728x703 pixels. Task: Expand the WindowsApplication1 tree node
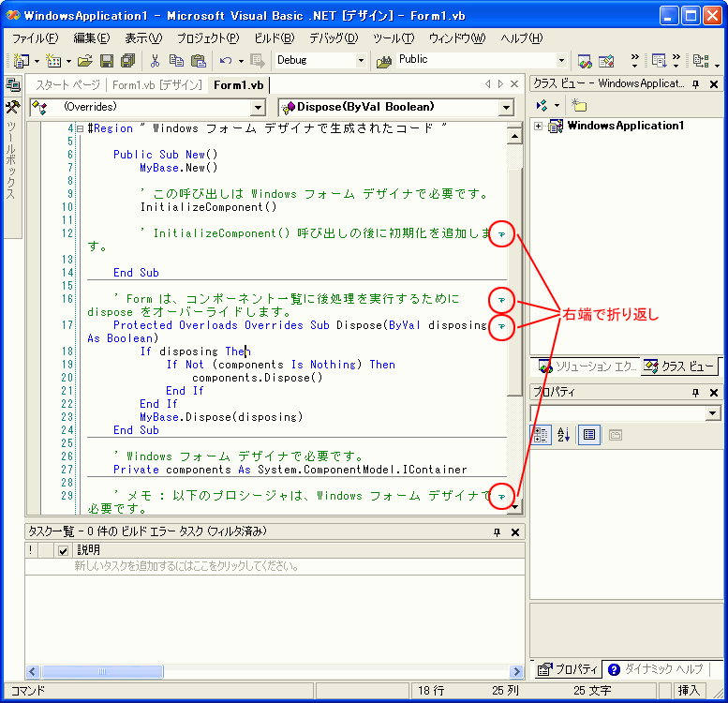[x=538, y=126]
